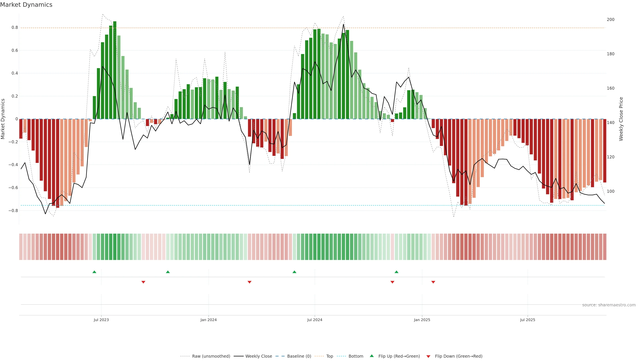Image resolution: width=644 pixels, height=362 pixels.
Task: Click the Market Dynamics chart title
Action: point(26,5)
